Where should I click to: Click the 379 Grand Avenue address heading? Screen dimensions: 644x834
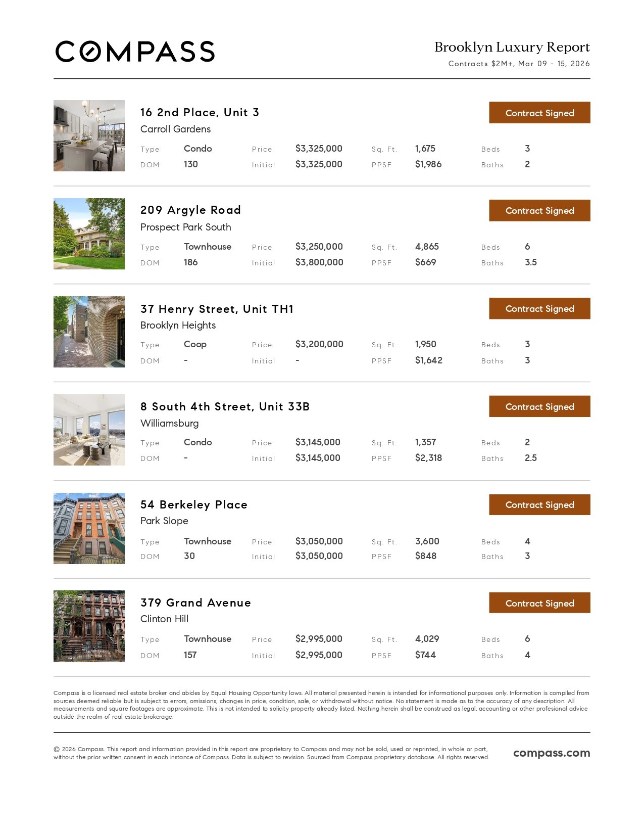click(x=195, y=603)
